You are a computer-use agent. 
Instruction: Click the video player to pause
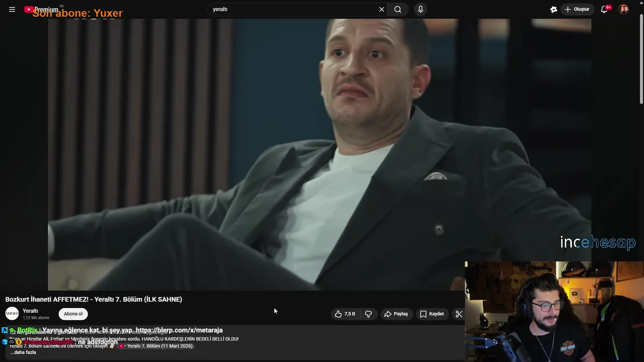319,154
